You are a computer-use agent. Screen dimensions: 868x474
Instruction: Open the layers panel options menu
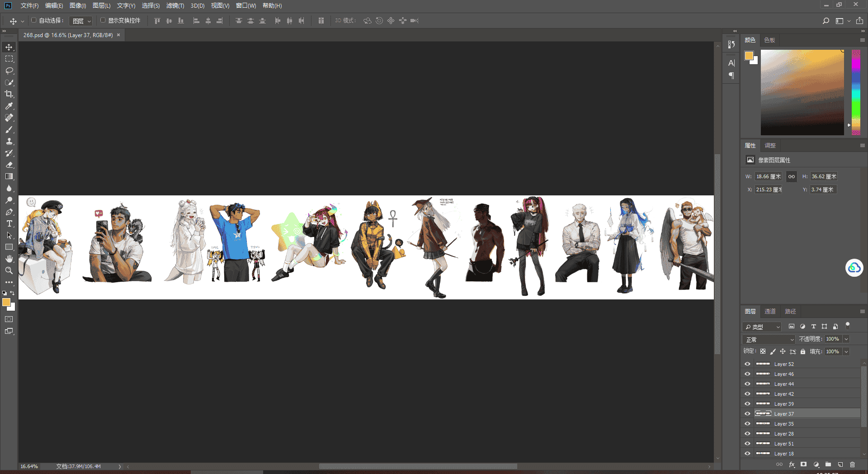point(862,312)
